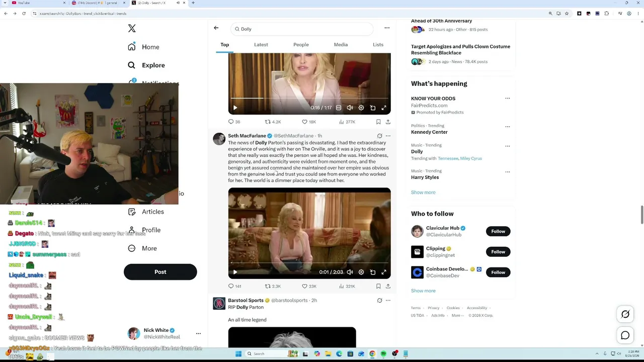Viewport: 644px width, 362px height.
Task: Mute the 1:17 video
Action: [x=350, y=108]
